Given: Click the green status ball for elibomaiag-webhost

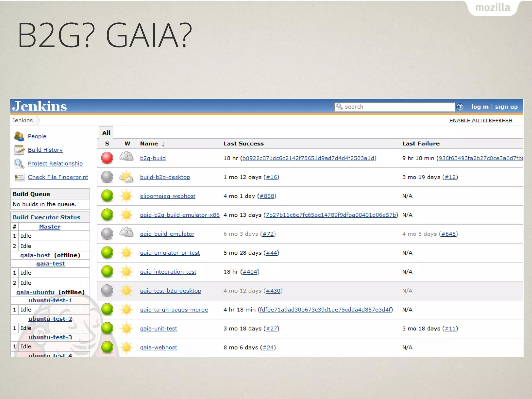Looking at the screenshot, I should coord(107,196).
